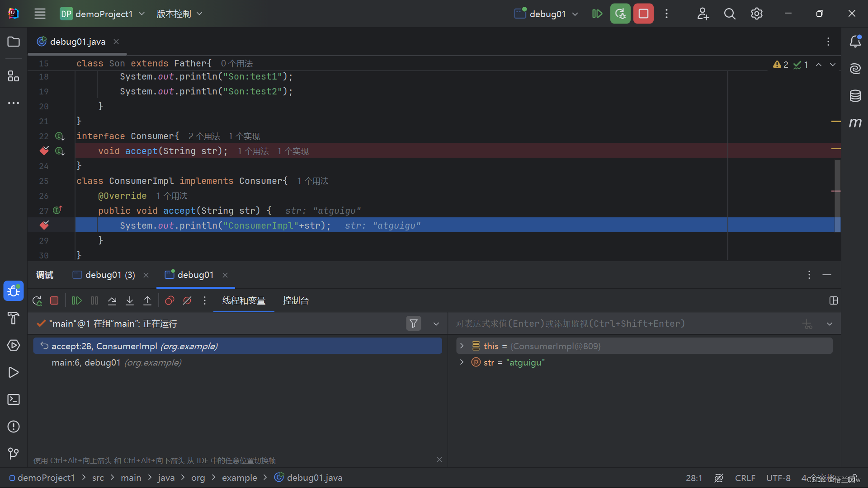Open IDE settings gear
Screen dimensions: 868x488
(x=757, y=14)
